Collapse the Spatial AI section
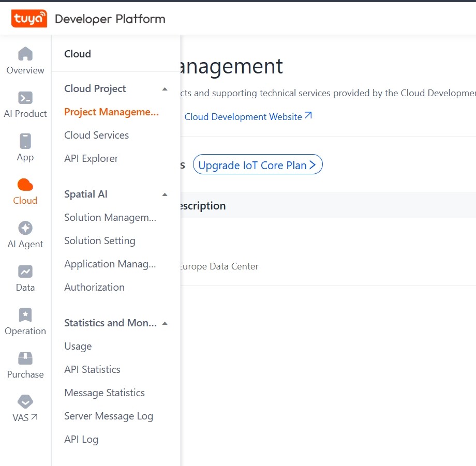476x466 pixels. [165, 194]
